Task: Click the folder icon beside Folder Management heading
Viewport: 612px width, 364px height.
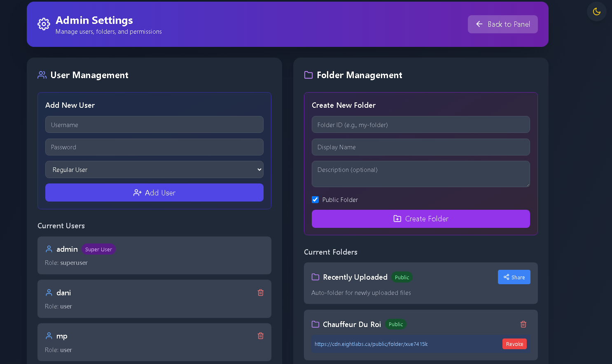Action: tap(308, 75)
